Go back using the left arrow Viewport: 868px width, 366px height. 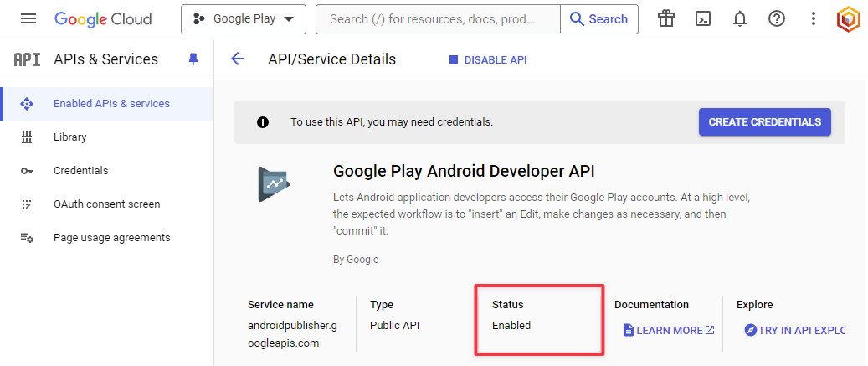[x=238, y=59]
